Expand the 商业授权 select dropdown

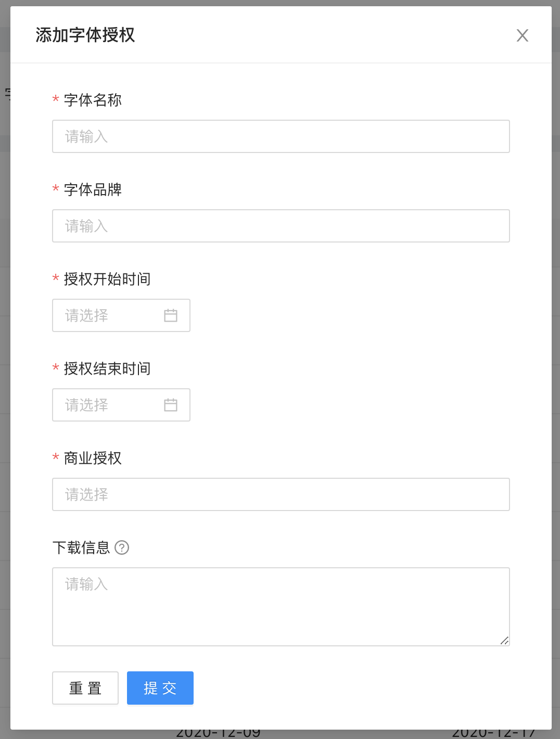281,494
